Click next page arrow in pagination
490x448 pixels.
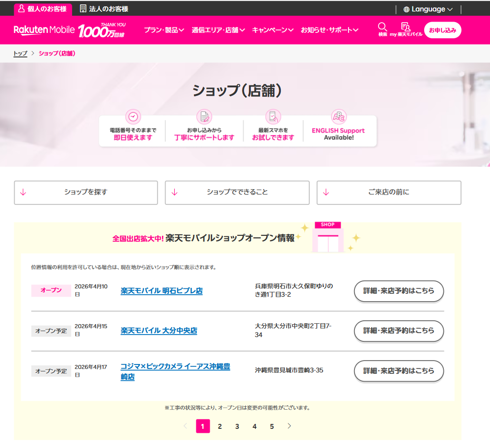[289, 426]
